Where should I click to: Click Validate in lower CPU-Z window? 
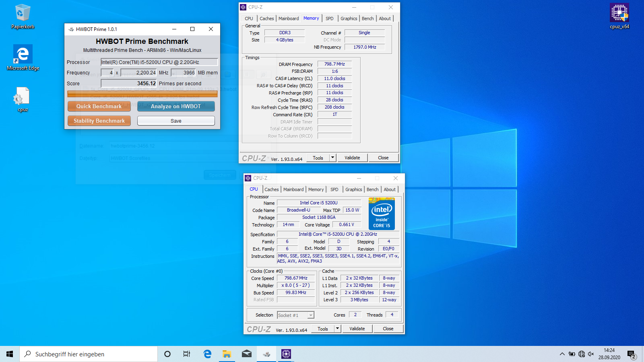point(357,329)
